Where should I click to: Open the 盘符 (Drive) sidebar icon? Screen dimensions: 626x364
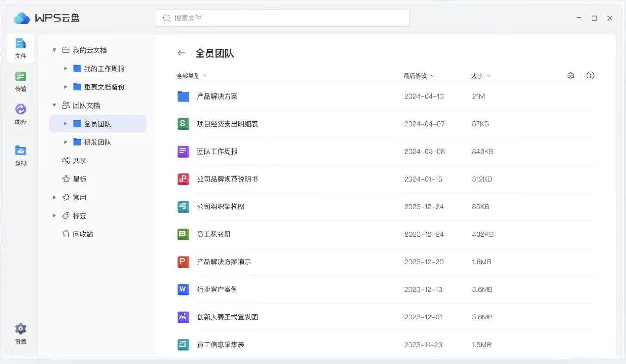(x=21, y=155)
